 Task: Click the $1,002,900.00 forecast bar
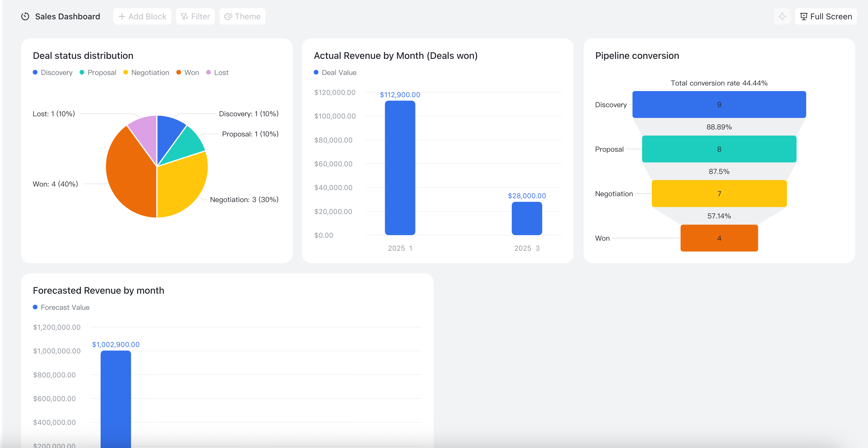[116, 399]
